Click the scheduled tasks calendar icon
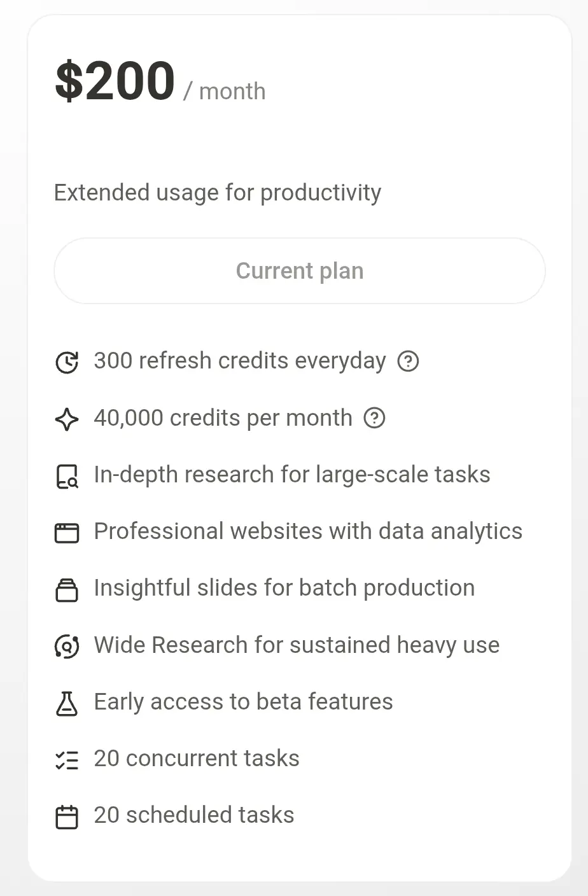The width and height of the screenshot is (588, 896). coord(67,817)
